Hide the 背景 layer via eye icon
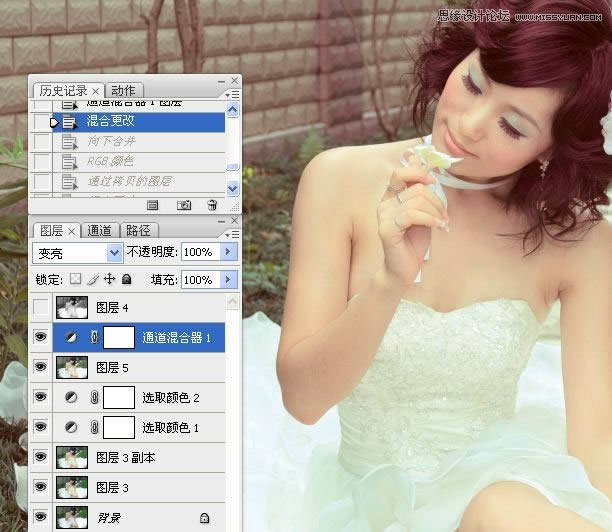 coord(41,518)
